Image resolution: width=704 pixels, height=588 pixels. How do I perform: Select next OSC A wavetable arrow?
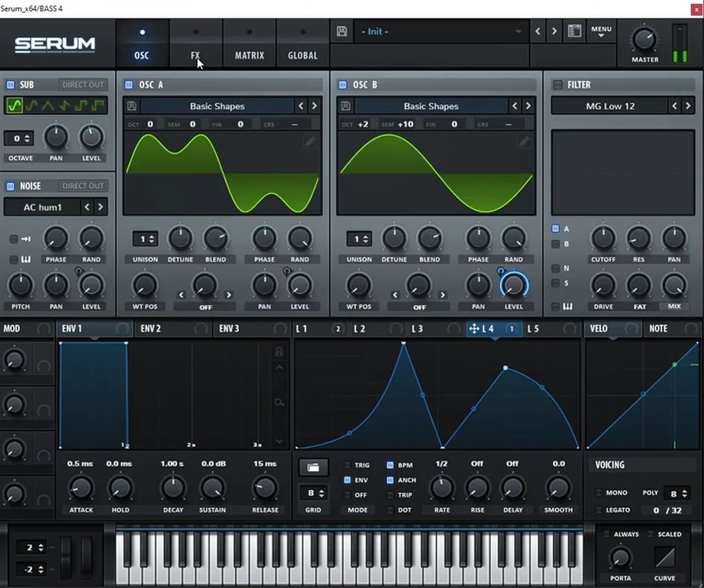315,106
